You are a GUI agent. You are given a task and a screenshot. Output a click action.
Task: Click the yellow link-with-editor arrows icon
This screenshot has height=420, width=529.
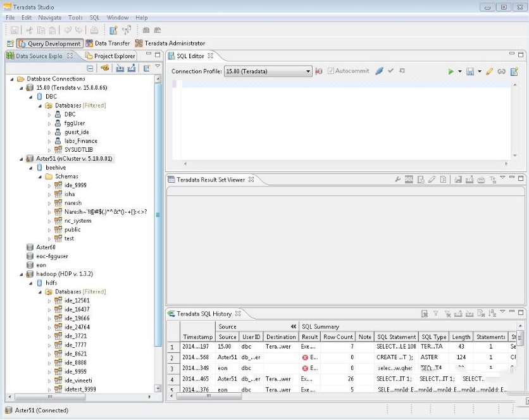point(105,68)
